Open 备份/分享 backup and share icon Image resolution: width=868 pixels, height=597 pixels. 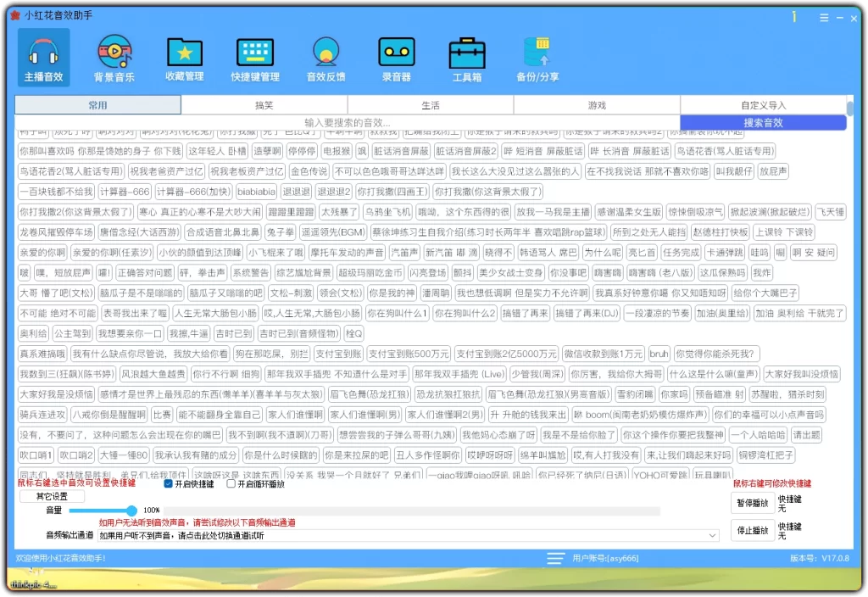tap(539, 56)
